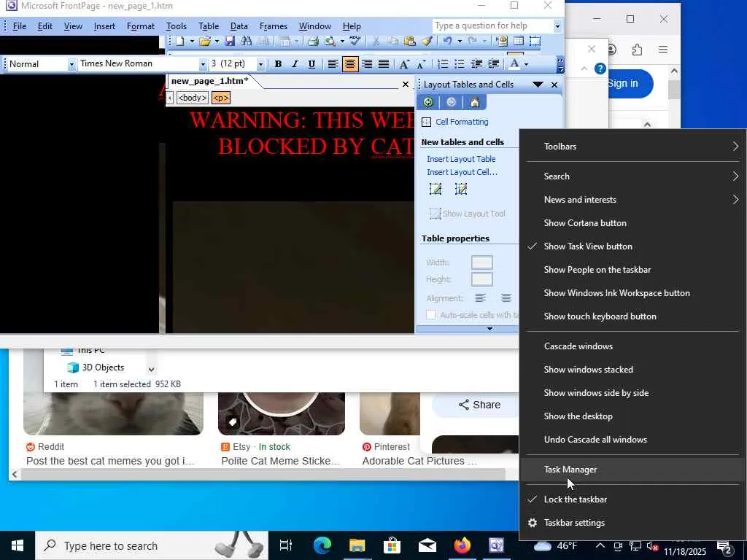
Task: Click the Open folder icon in FrontPage toolbar
Action: click(x=205, y=42)
